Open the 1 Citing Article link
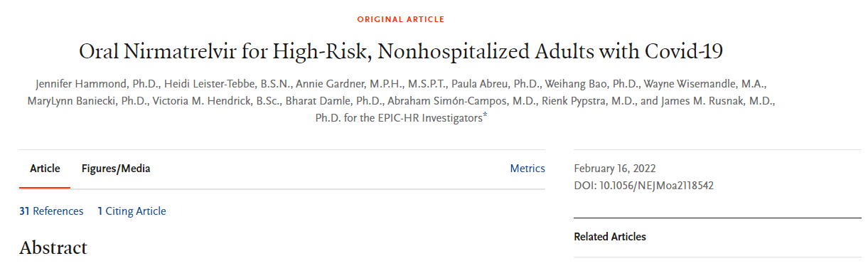Screen dimensions: 868x271 point(132,211)
